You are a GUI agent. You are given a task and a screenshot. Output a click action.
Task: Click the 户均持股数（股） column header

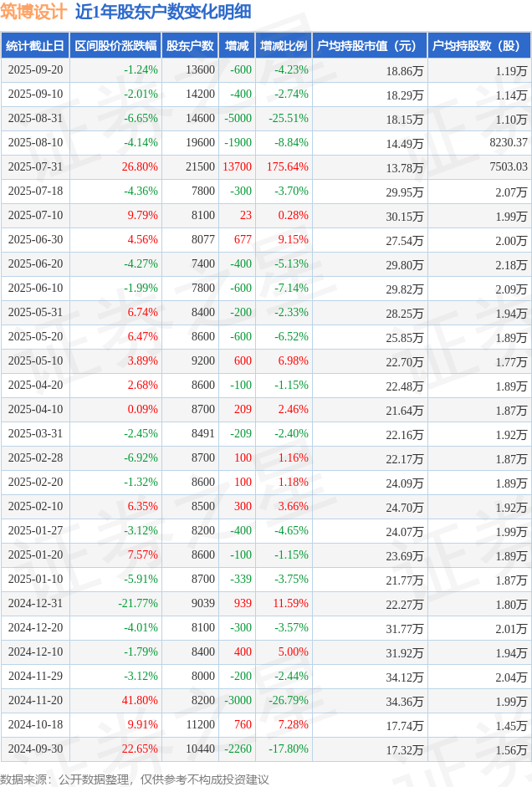coord(478,46)
